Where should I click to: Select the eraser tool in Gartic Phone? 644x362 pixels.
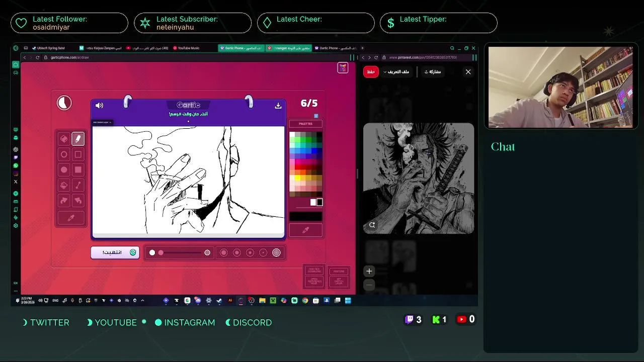pyautogui.click(x=64, y=139)
